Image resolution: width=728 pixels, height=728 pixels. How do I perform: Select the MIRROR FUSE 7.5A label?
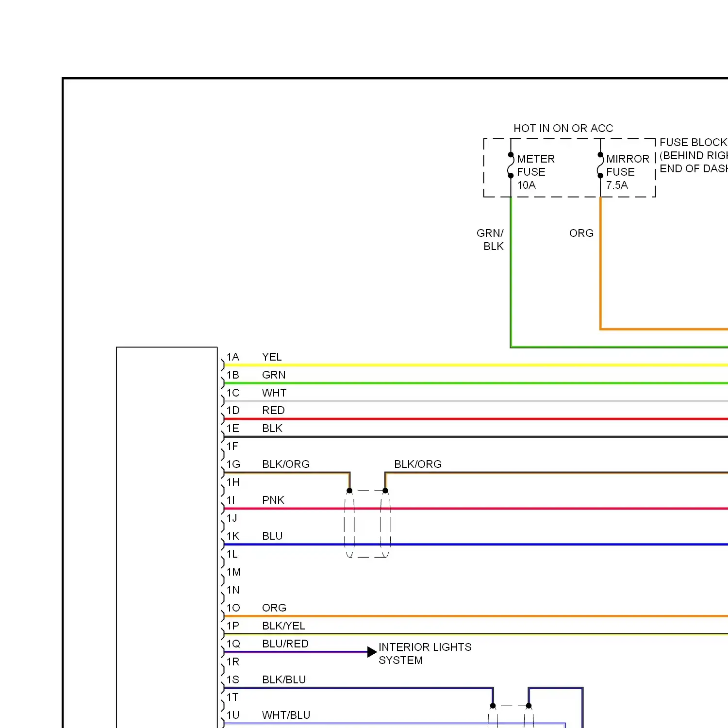point(628,172)
